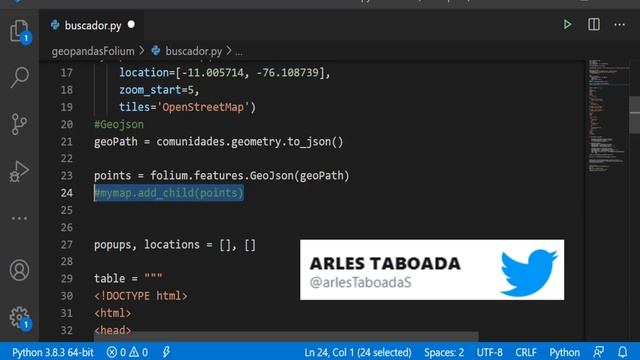Open the Problems panel from errors and warnings count
Screen dimensions: 640x360
[127, 352]
